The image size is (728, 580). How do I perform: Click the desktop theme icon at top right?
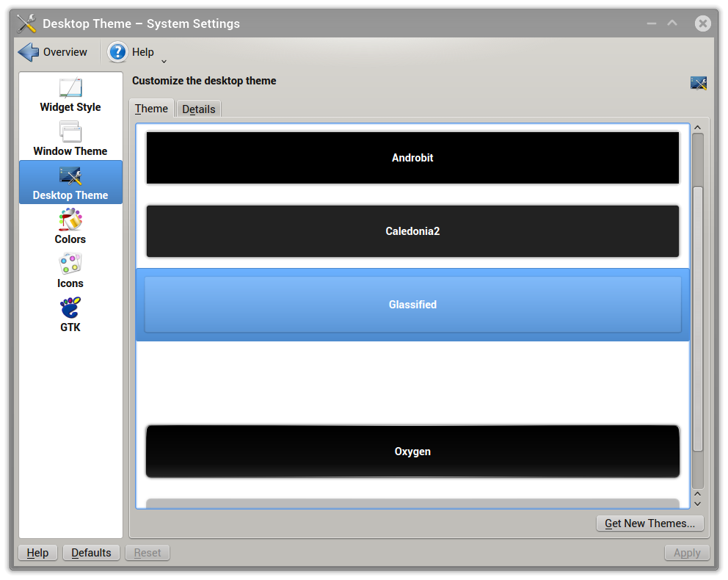pos(699,83)
